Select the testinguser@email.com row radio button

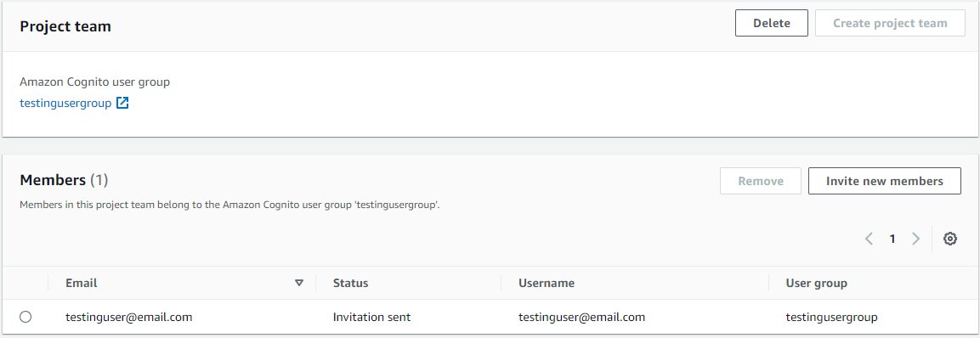[25, 317]
